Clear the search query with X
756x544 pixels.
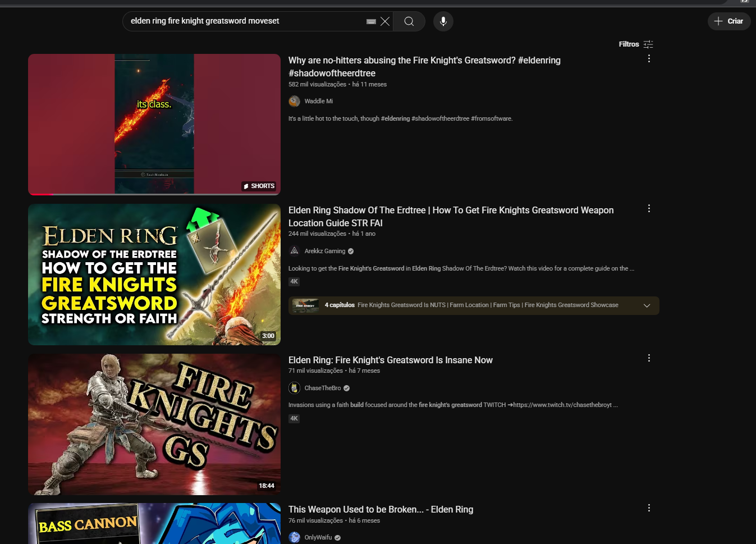click(385, 21)
